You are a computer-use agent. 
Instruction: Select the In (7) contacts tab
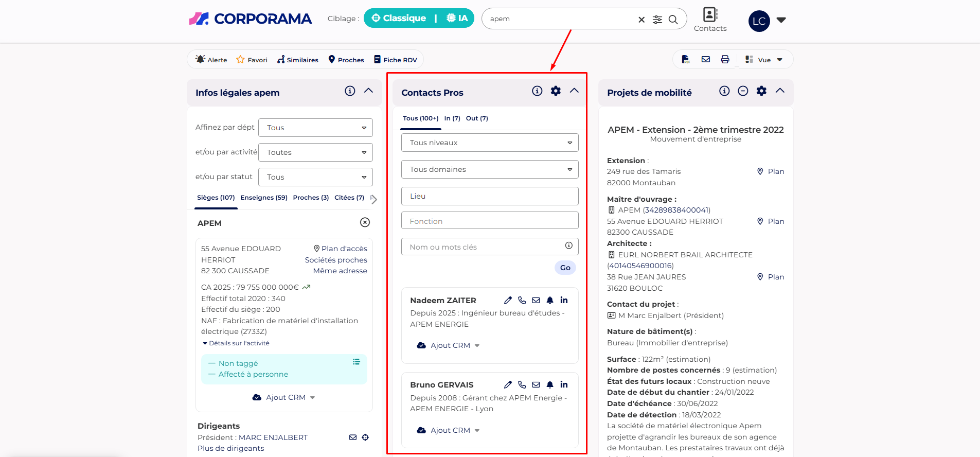pyautogui.click(x=452, y=118)
